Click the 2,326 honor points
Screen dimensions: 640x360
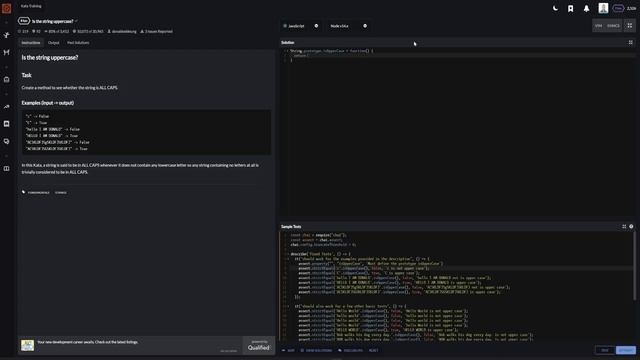631,8
